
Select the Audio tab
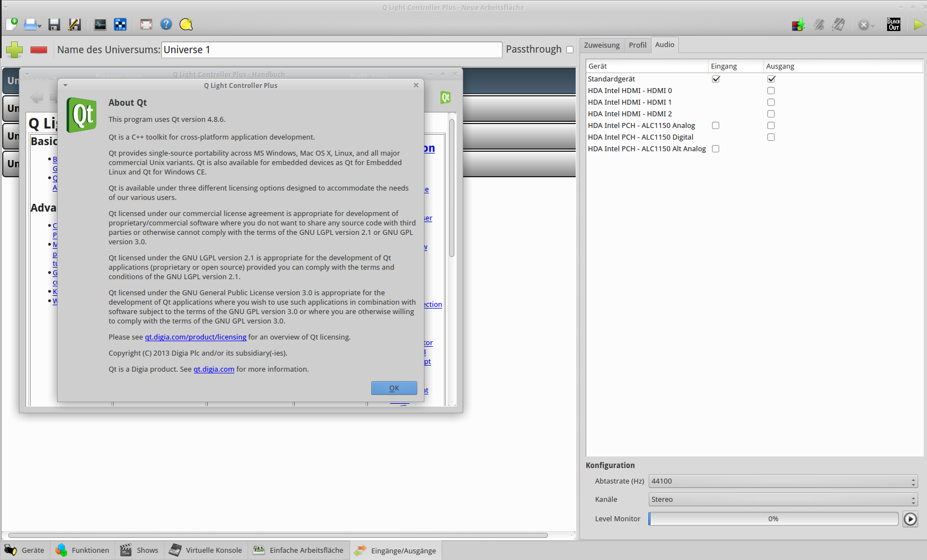click(665, 45)
